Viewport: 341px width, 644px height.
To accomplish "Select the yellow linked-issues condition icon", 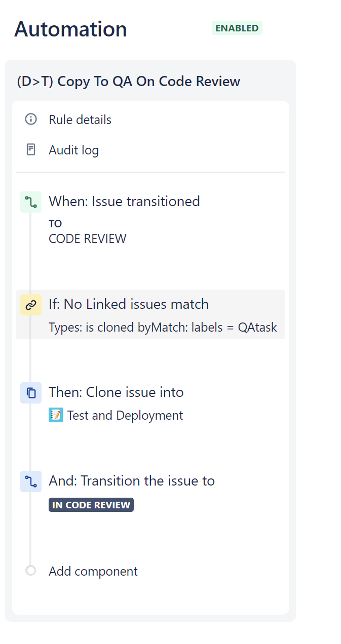I will coord(30,305).
